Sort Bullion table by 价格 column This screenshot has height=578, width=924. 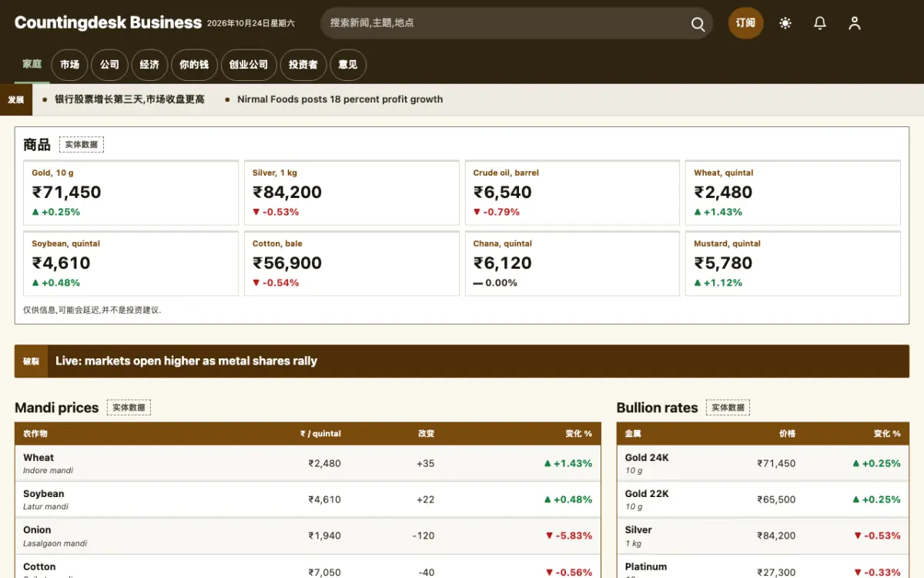[787, 434]
